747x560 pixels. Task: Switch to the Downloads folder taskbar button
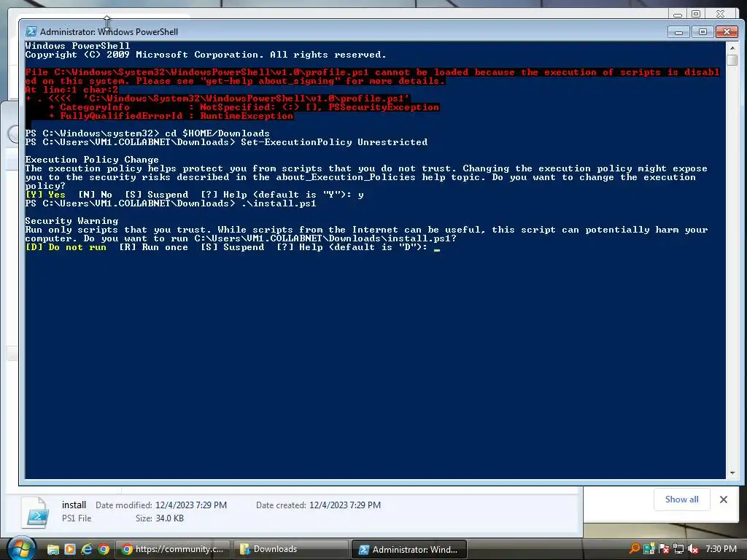coord(290,549)
